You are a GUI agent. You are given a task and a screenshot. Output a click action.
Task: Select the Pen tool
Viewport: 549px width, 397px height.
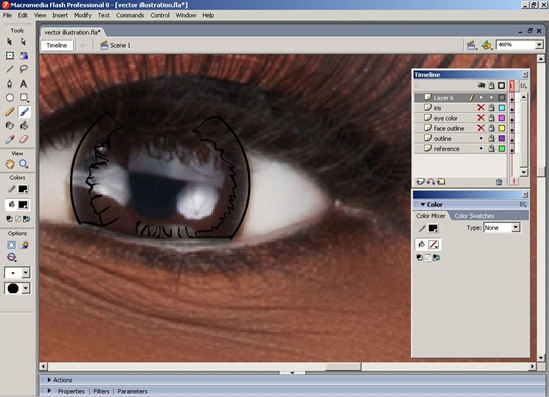click(x=9, y=84)
